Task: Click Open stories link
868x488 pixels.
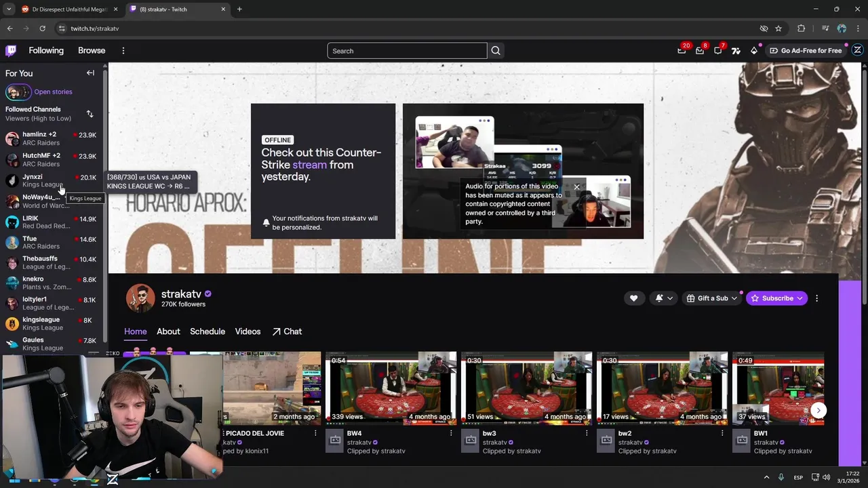Action: coord(53,92)
